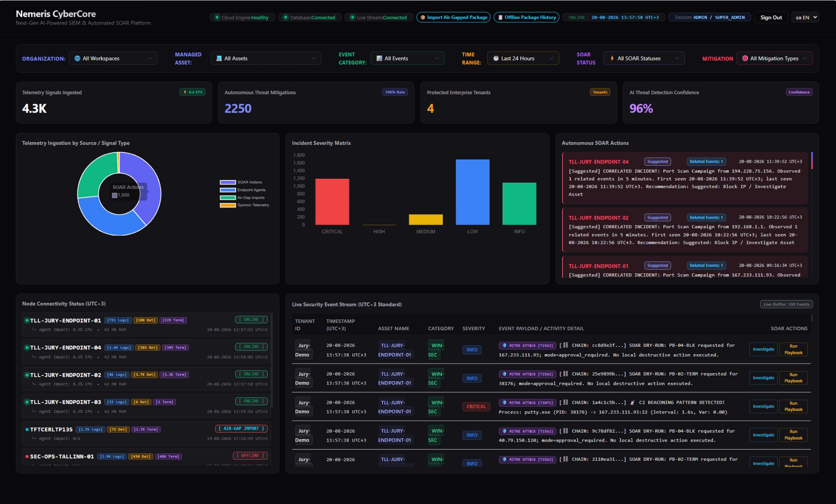Run Playbook for the 25e9899b chain event
The image size is (836, 504).
(793, 378)
